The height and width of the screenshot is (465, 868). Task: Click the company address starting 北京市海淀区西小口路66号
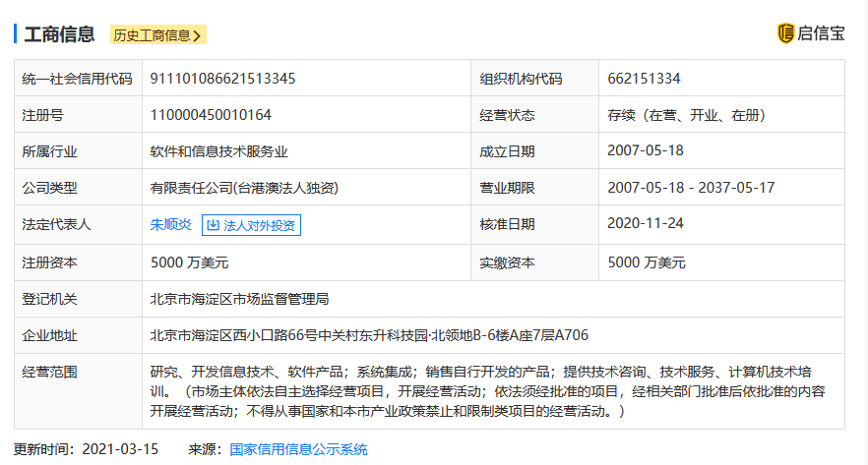(x=369, y=335)
